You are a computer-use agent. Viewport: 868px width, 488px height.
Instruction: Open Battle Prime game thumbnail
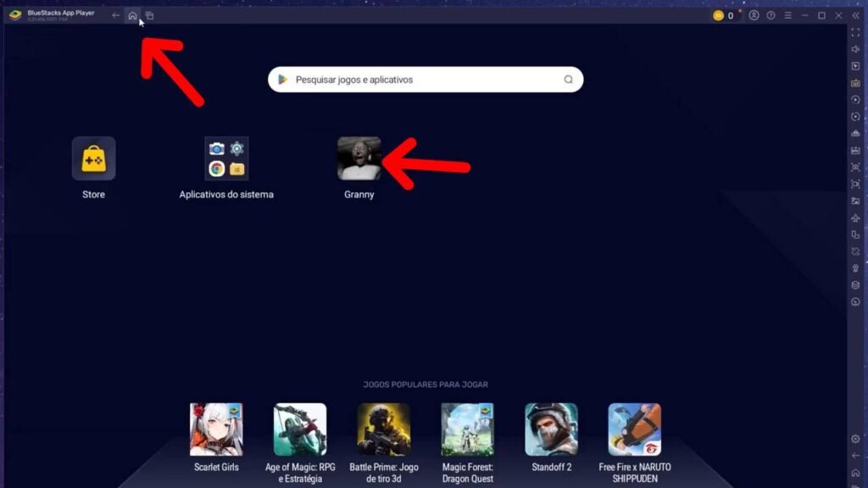384,430
